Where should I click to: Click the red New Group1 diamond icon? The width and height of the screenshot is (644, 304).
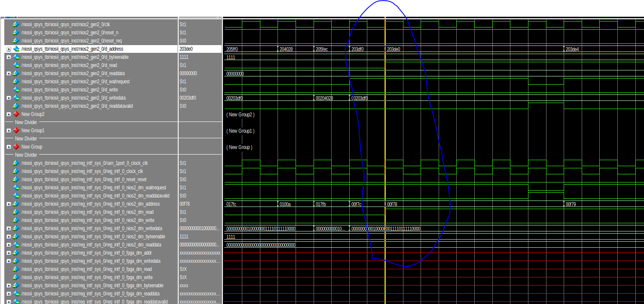[16, 131]
